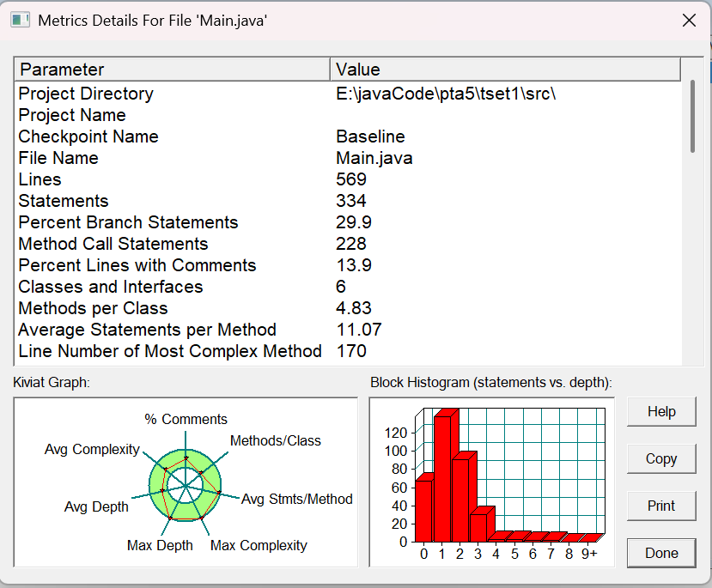Screen dimensions: 712x588
Task: Click the Avg Stmts/Method label in Kiviat graph
Action: coord(297,499)
